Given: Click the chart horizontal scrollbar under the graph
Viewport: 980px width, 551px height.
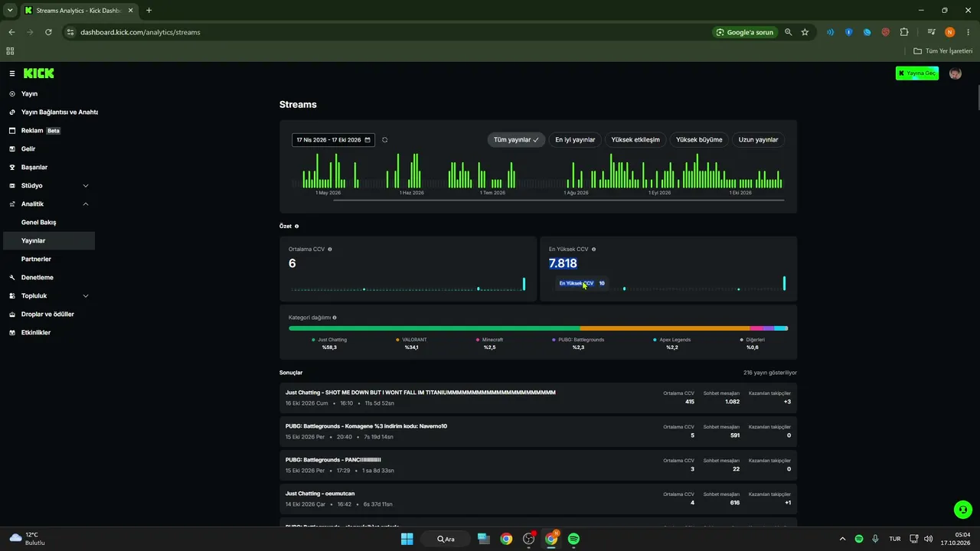Looking at the screenshot, I should coord(558,201).
